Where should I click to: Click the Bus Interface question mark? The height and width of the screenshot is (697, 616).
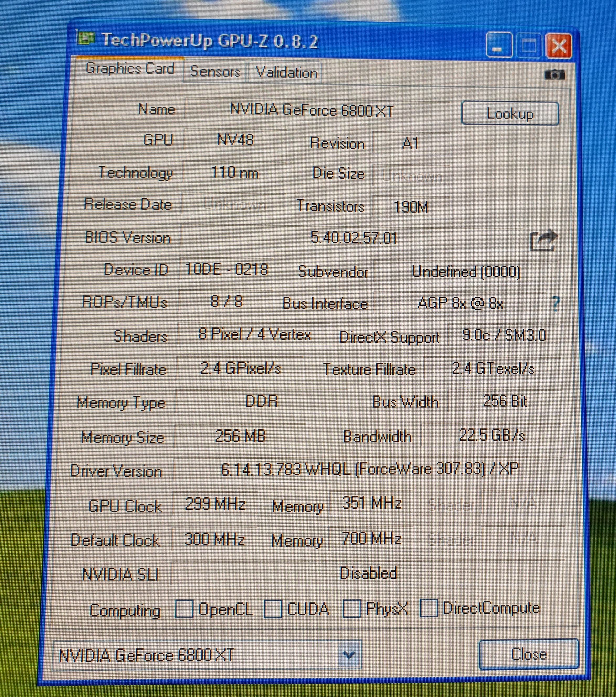point(556,304)
